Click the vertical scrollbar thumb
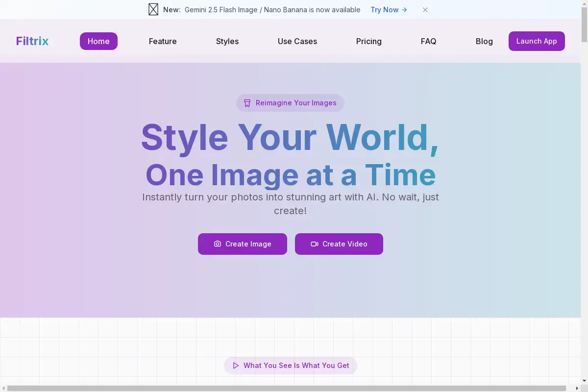This screenshot has width=588, height=392. pyautogui.click(x=584, y=24)
